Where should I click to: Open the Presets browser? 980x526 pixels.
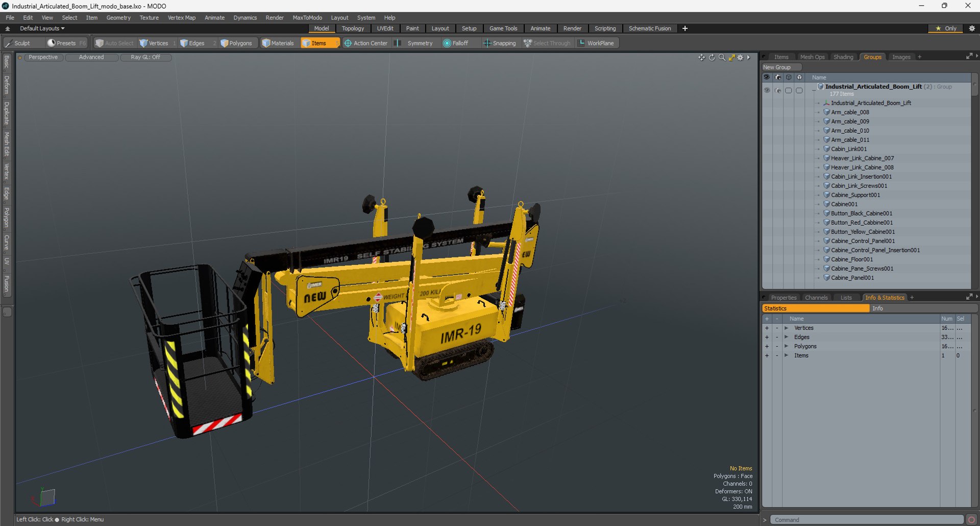tap(61, 43)
